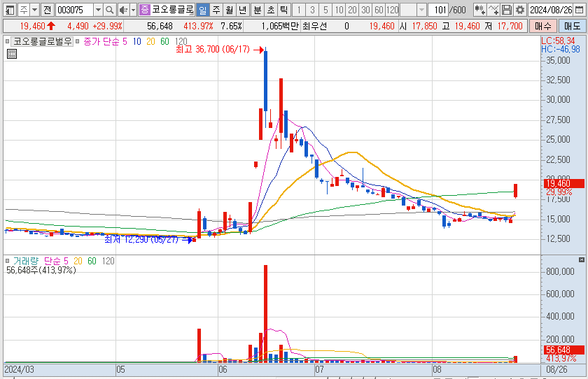Open chart settings gear icon
Screen dimensions: 588x379
519,10
